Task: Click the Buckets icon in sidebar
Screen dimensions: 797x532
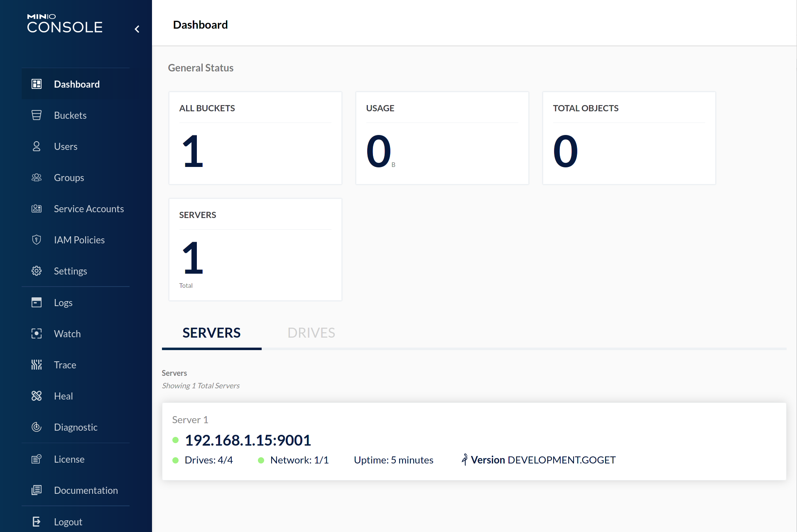Action: coord(37,115)
